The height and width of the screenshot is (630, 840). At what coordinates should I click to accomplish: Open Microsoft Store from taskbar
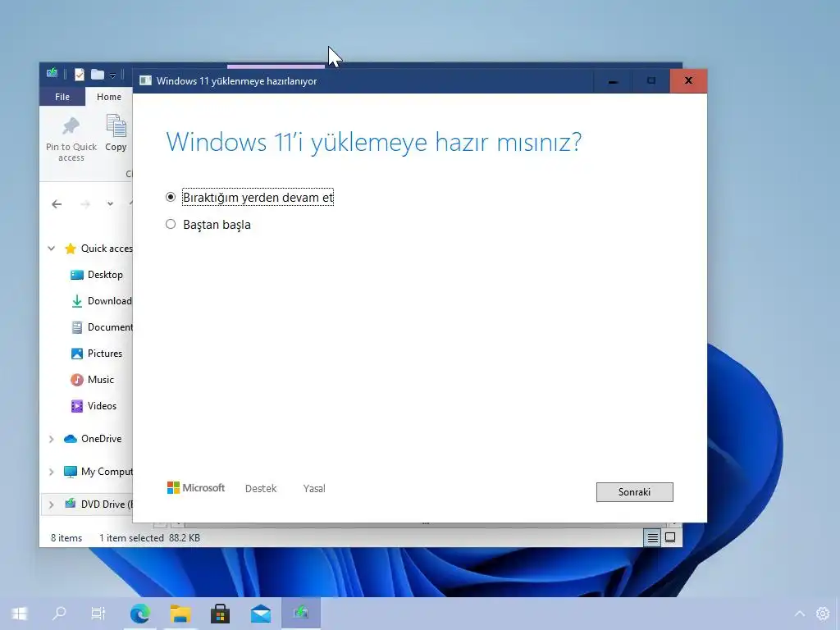coord(220,614)
